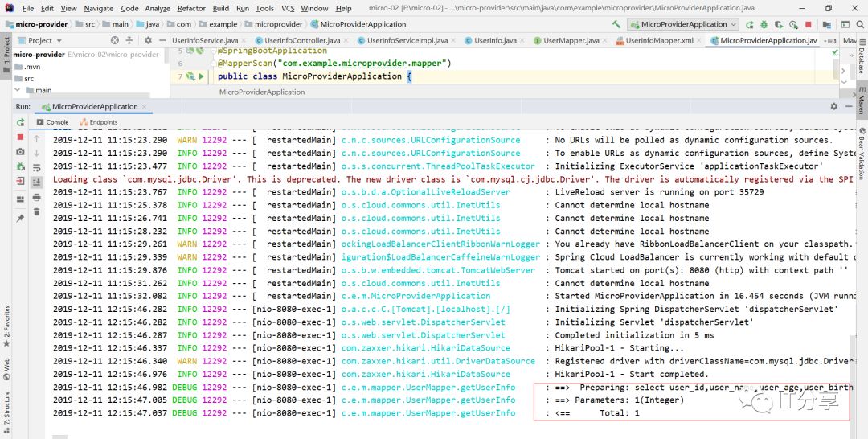Close MicroProviderApplication run tab

144,106
